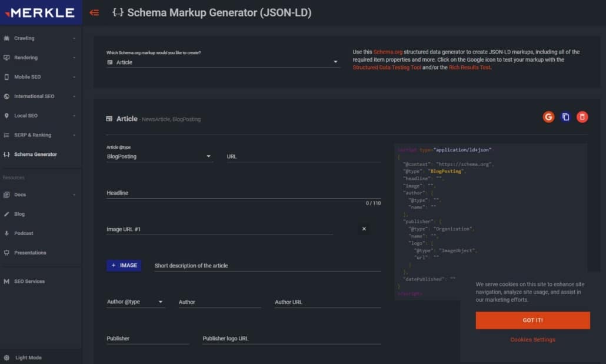
Task: Click the Mobile SEO phone icon
Action: [6, 77]
